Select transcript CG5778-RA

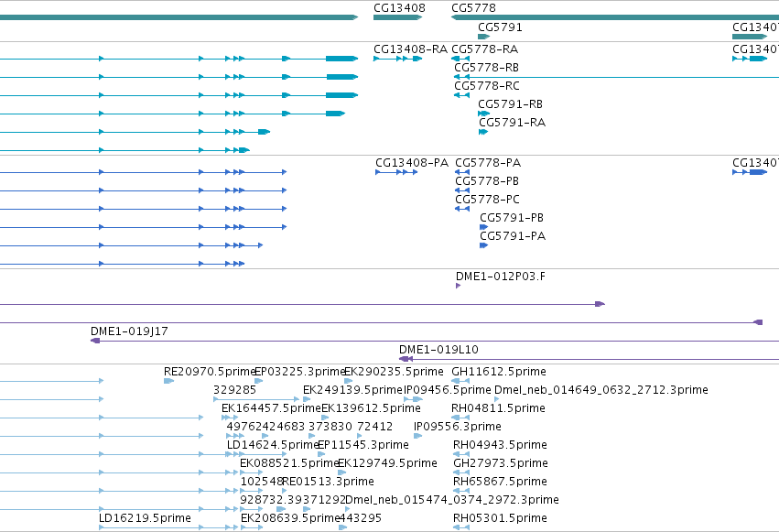coord(460,59)
